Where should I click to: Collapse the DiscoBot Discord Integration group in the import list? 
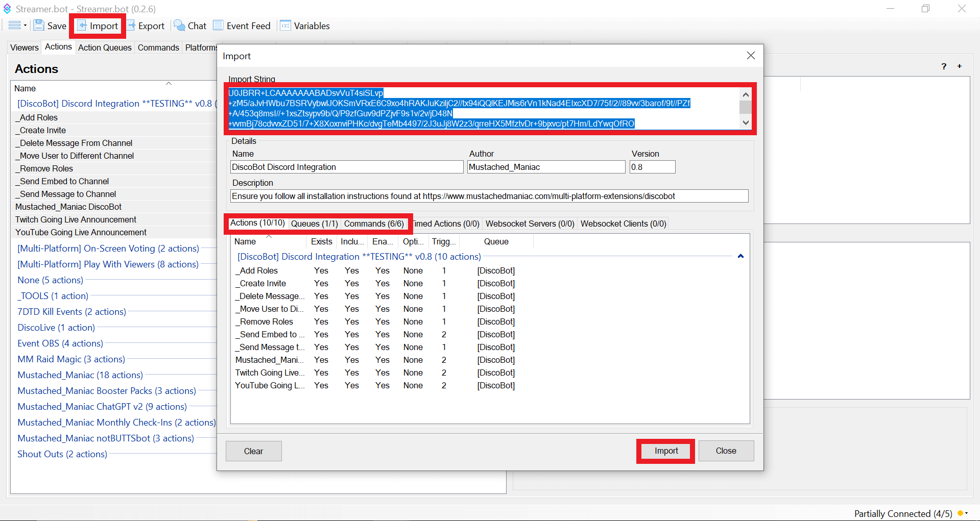740,256
